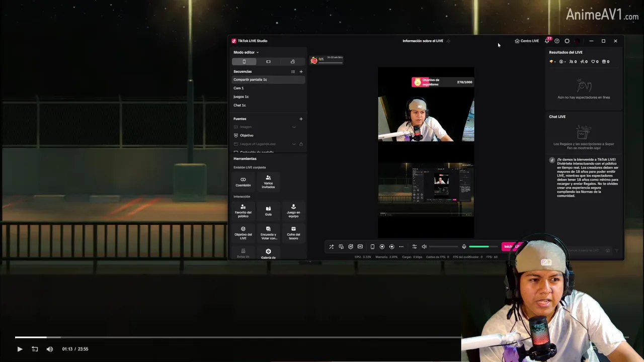This screenshot has width=644, height=362.
Task: Mute the microphone
Action: pos(464,246)
